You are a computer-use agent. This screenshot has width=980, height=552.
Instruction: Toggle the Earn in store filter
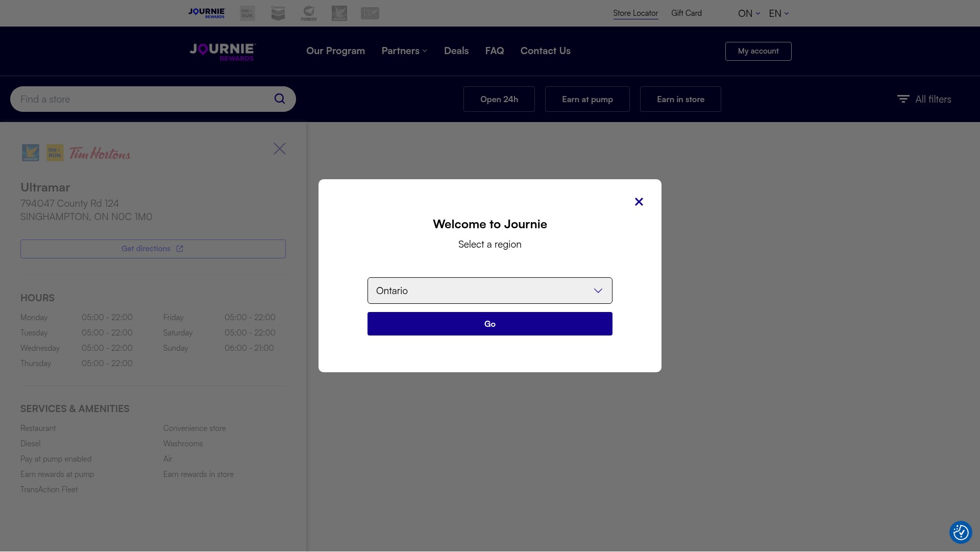coord(680,99)
